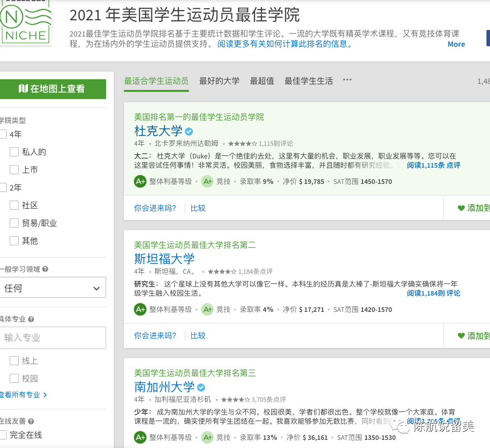
Task: Click the A+ athletics grade badge for 斯坦福大学
Action: tap(207, 309)
